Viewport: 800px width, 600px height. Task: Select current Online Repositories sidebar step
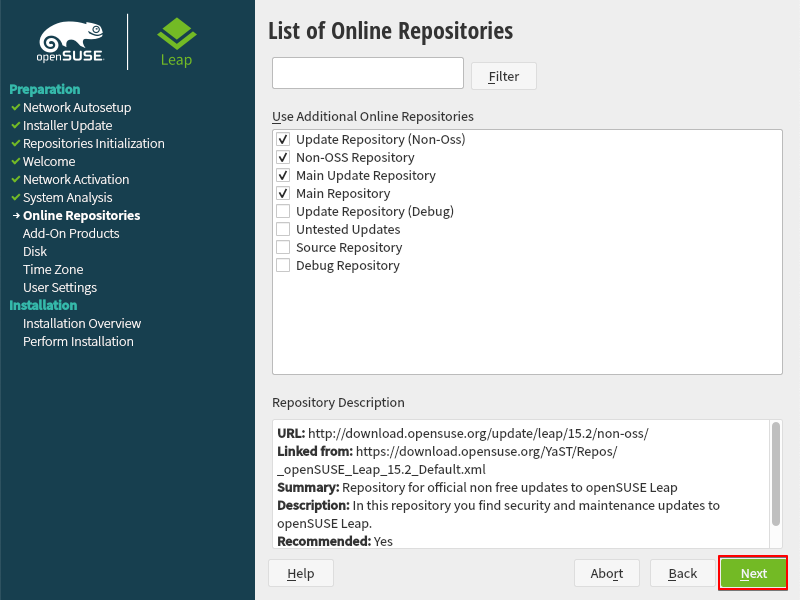point(82,215)
